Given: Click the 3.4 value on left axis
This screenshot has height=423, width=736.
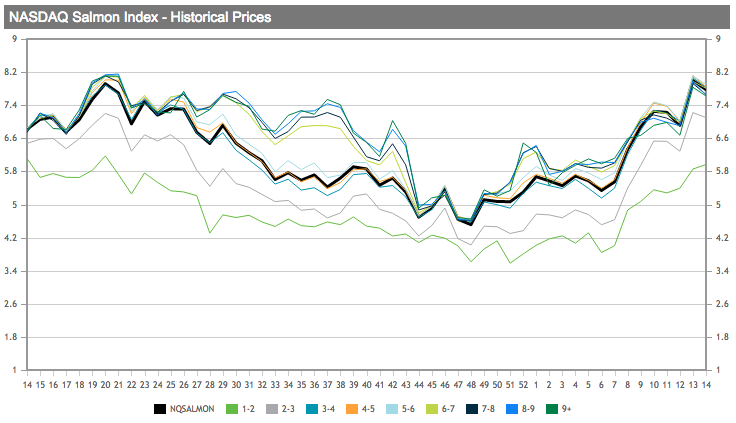Looking at the screenshot, I should (x=10, y=271).
